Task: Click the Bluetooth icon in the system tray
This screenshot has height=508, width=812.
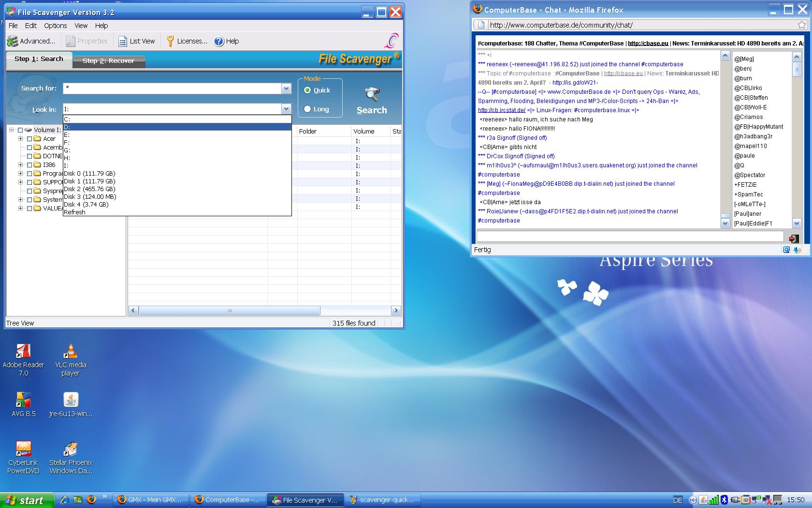Action: point(724,500)
